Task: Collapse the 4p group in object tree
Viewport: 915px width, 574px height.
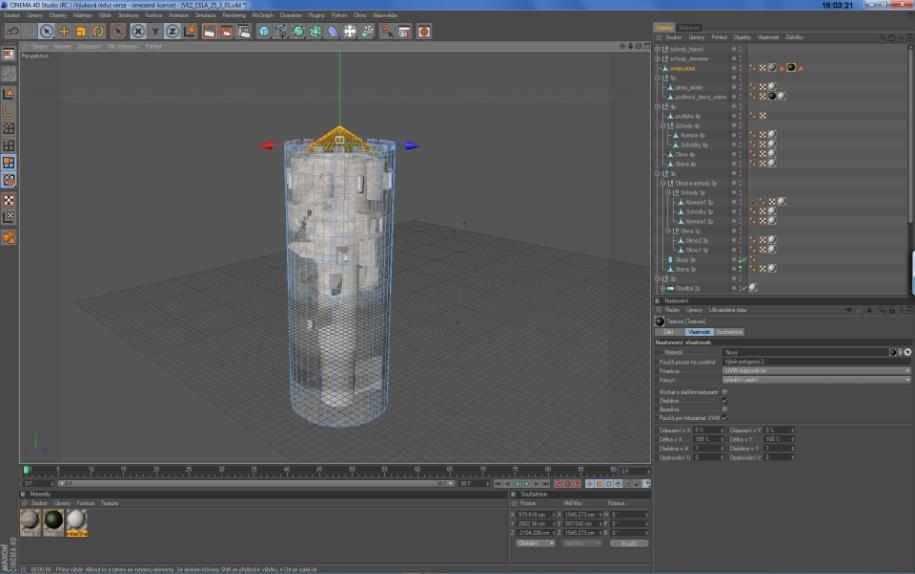Action: (658, 107)
